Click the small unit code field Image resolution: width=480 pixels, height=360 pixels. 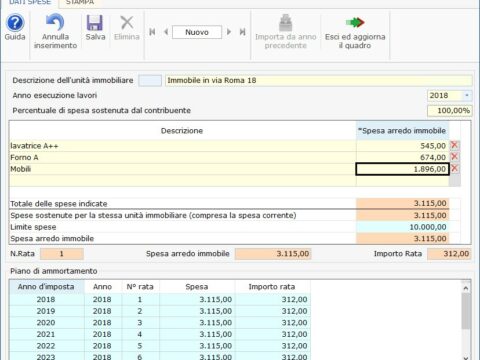[x=150, y=80]
